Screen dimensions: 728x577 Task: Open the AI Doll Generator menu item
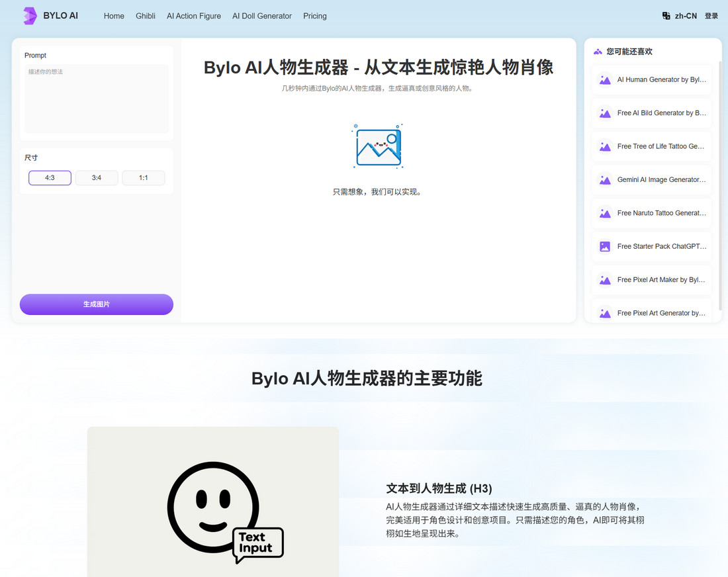tap(262, 16)
